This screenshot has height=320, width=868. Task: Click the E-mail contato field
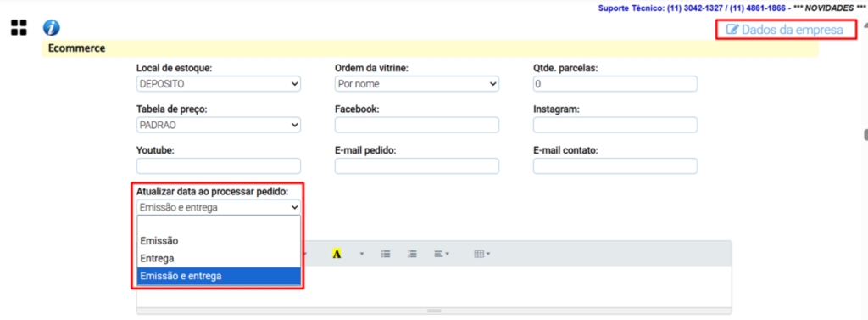pyautogui.click(x=615, y=166)
